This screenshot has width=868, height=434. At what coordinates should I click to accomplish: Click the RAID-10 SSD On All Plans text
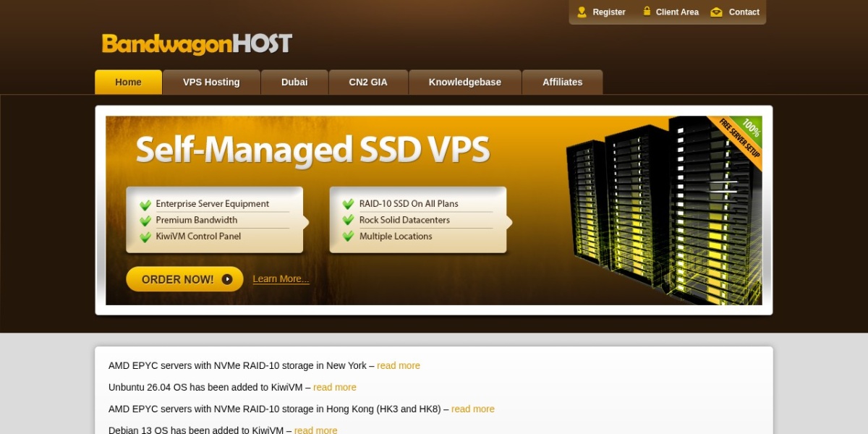409,204
